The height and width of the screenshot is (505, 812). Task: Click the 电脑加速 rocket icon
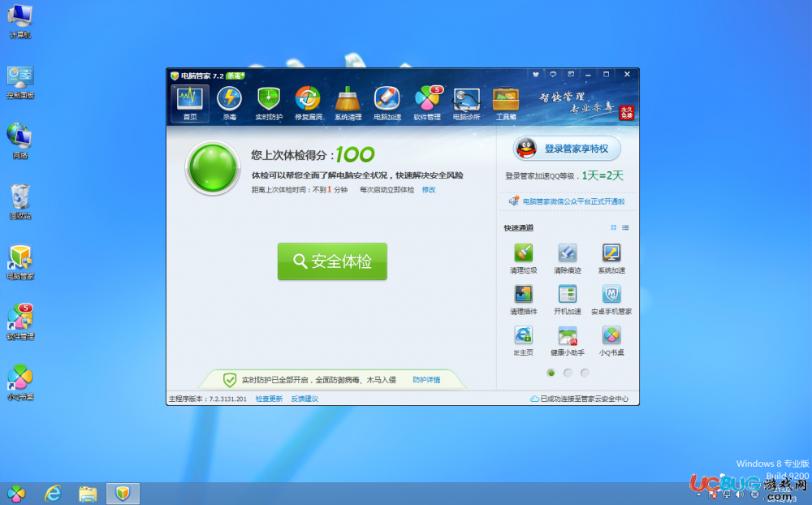coord(387,103)
